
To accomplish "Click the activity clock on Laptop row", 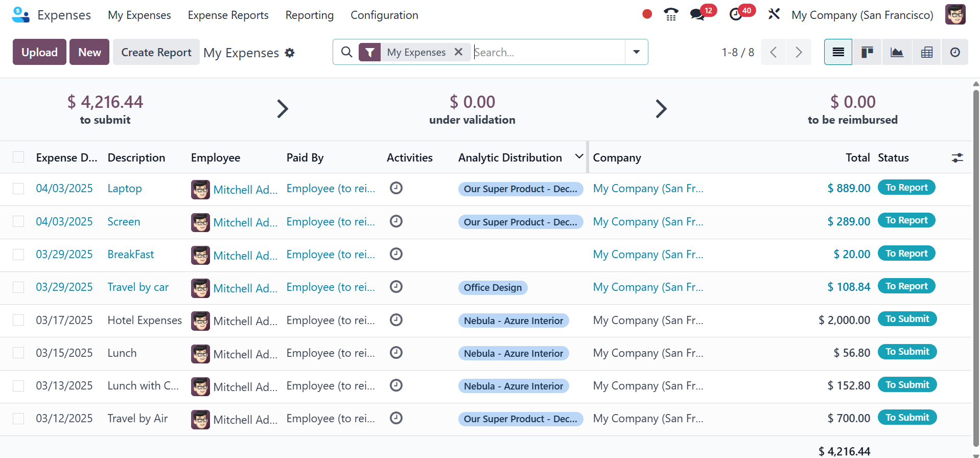I will point(396,188).
